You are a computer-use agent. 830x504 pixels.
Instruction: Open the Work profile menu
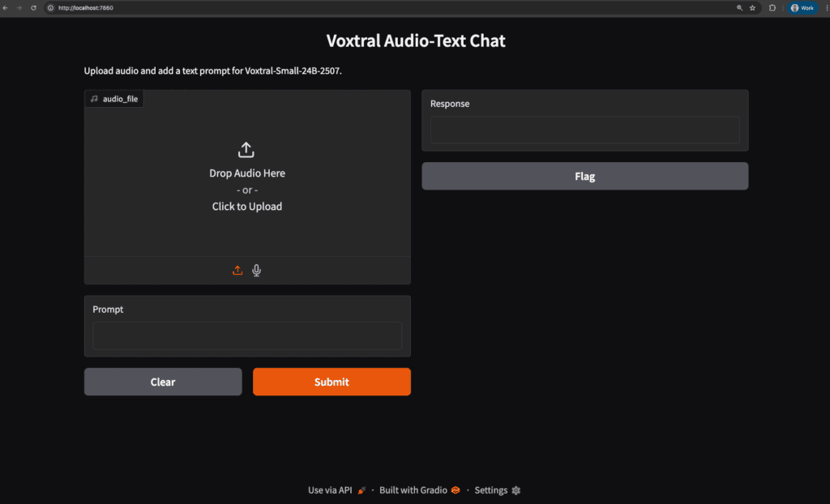pos(802,8)
